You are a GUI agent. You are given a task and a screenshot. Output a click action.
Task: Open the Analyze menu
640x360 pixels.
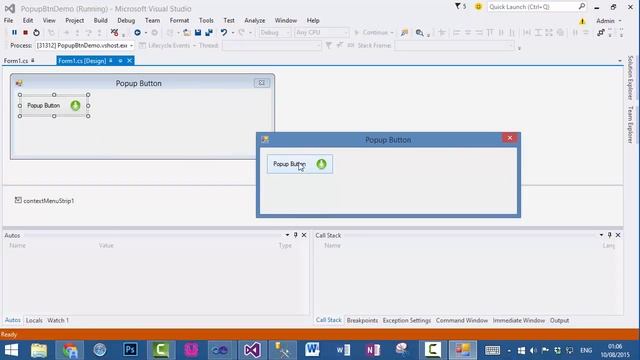(255, 20)
